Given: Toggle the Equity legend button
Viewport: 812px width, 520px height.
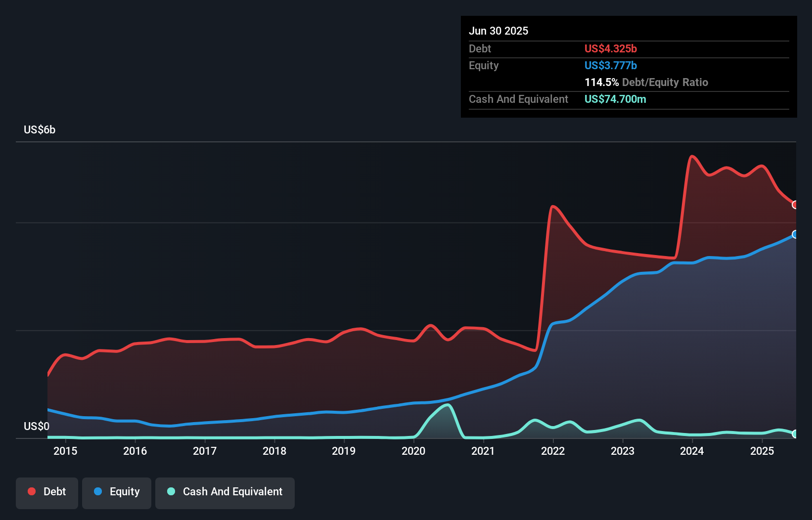Looking at the screenshot, I should 117,493.
